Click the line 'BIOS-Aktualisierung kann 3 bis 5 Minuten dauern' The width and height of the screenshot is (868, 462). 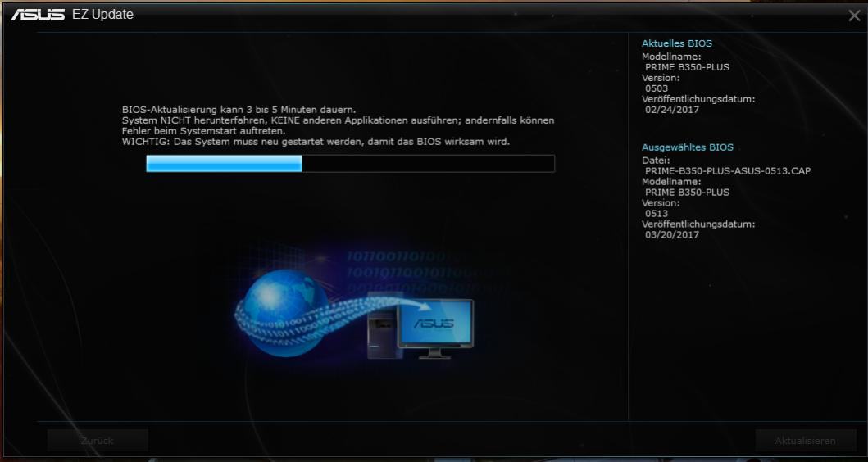(x=239, y=110)
